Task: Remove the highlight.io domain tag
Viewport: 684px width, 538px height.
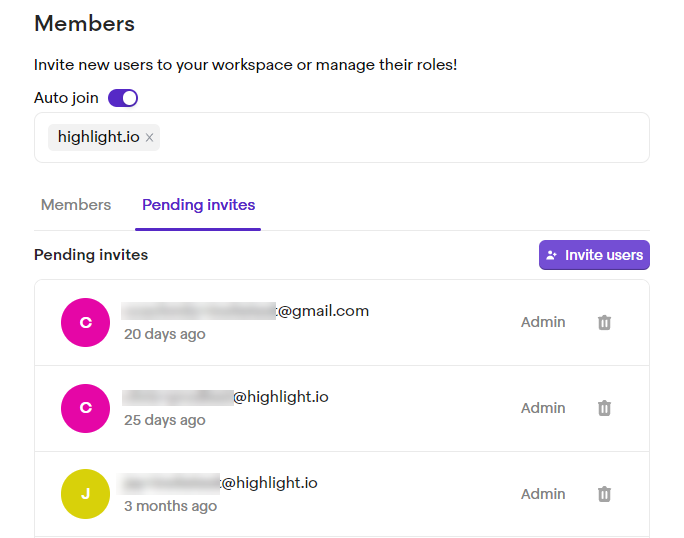Action: pos(150,138)
